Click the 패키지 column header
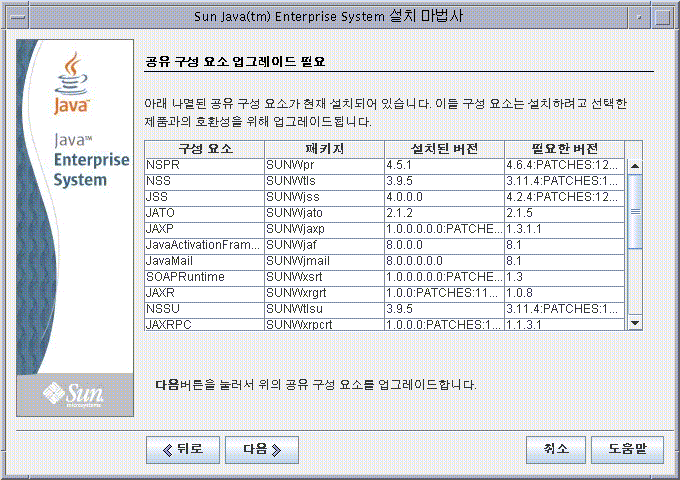 (x=324, y=149)
